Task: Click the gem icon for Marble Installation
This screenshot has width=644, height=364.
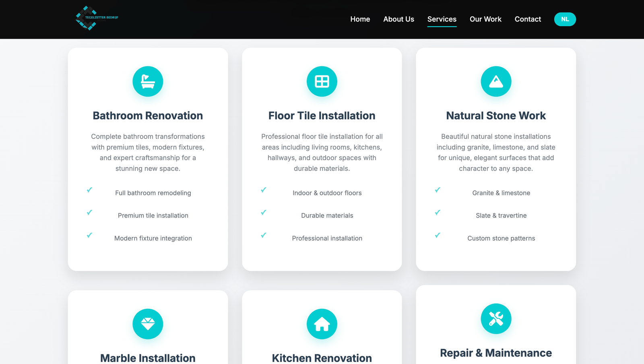Action: click(148, 324)
